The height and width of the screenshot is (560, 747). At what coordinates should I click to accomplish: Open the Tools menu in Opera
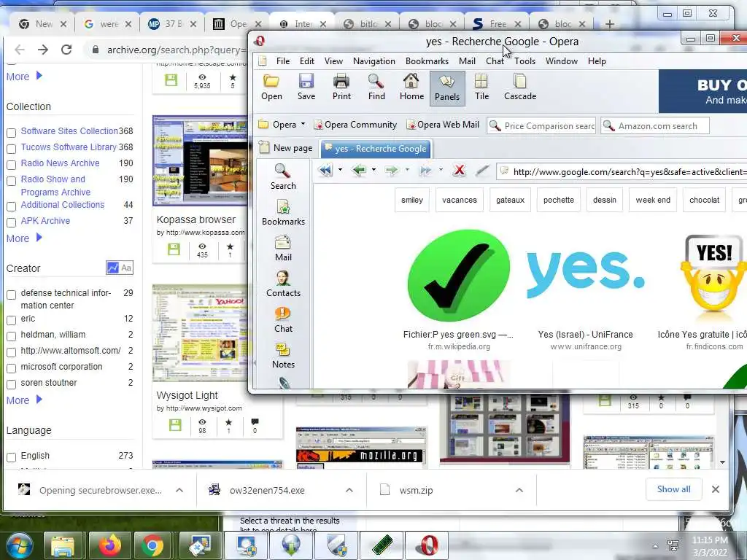525,61
